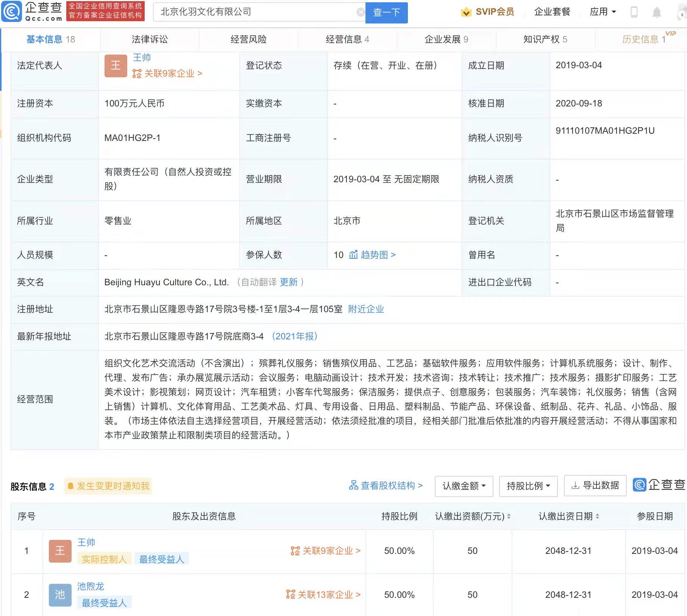Click the 关联13家企业 relation icon
The height and width of the screenshot is (616, 687).
[290, 594]
